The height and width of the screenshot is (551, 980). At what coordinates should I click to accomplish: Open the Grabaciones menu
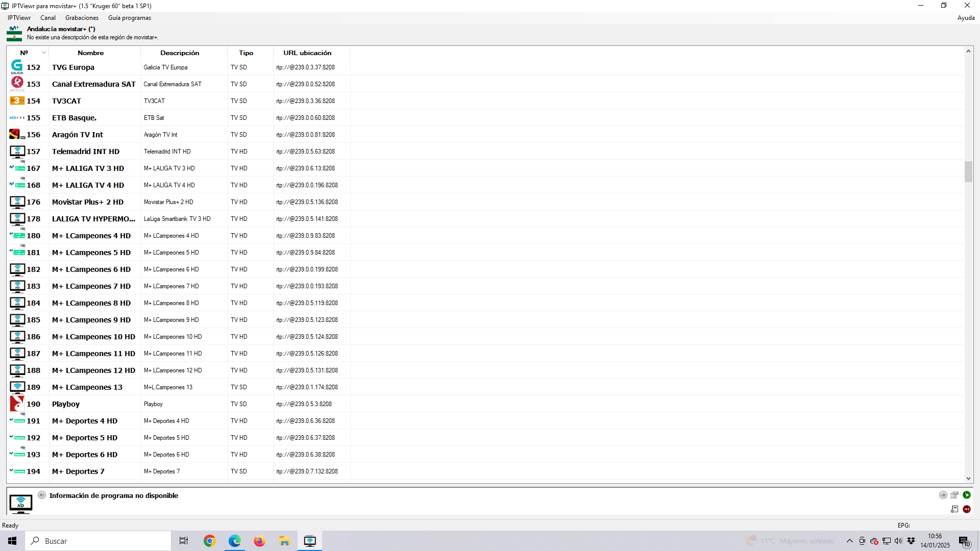[x=82, y=18]
